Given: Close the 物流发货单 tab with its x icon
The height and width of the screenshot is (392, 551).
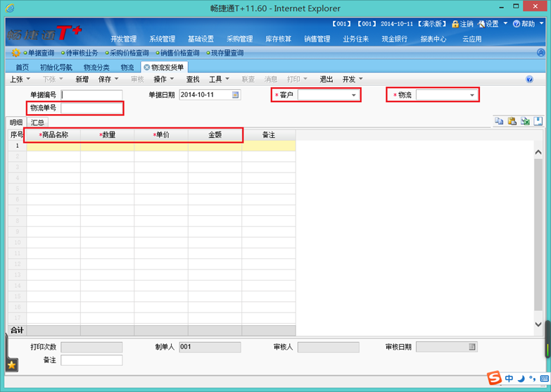Looking at the screenshot, I should tap(147, 67).
